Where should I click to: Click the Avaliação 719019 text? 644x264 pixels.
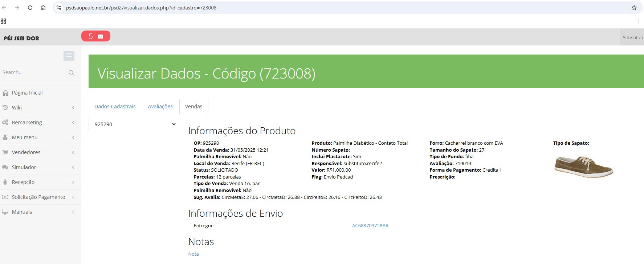point(450,164)
